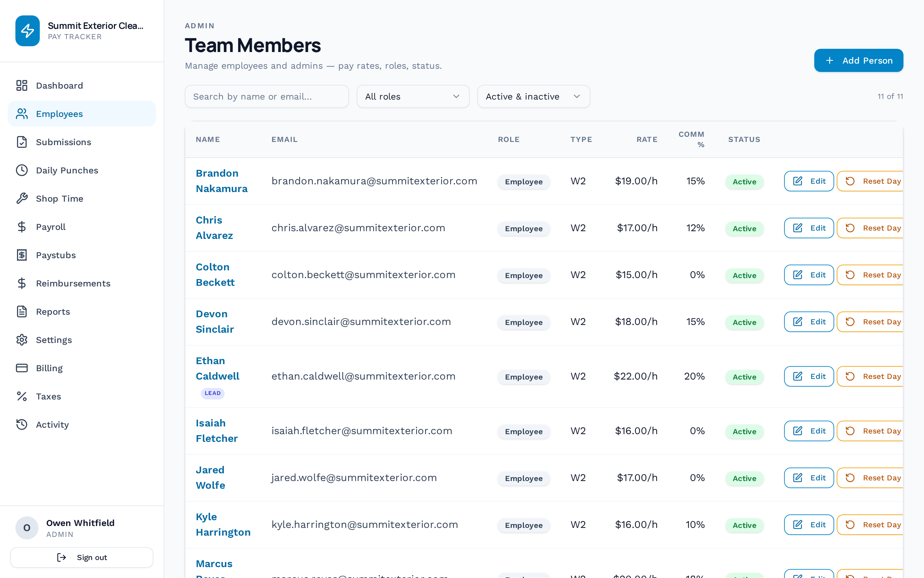This screenshot has height=578, width=924.
Task: Click the Active status badge for Jared Wolfe
Action: coord(744,478)
